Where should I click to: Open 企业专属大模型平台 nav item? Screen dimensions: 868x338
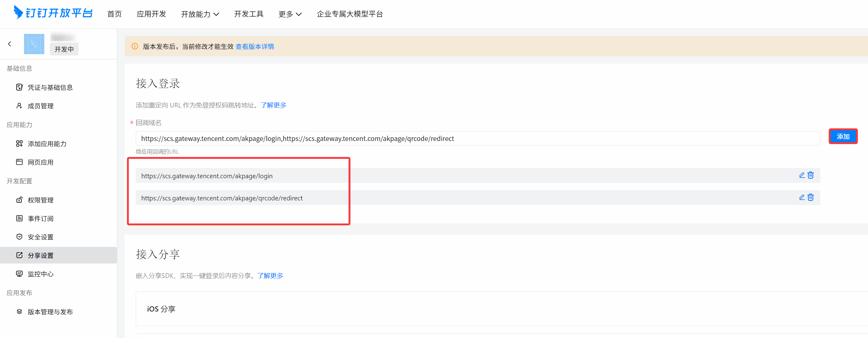349,14
